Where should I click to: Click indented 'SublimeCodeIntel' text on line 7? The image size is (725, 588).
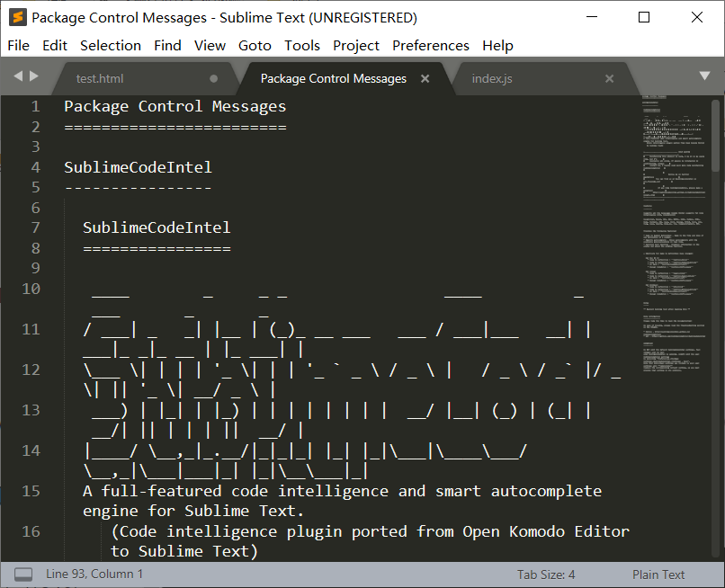tap(157, 227)
